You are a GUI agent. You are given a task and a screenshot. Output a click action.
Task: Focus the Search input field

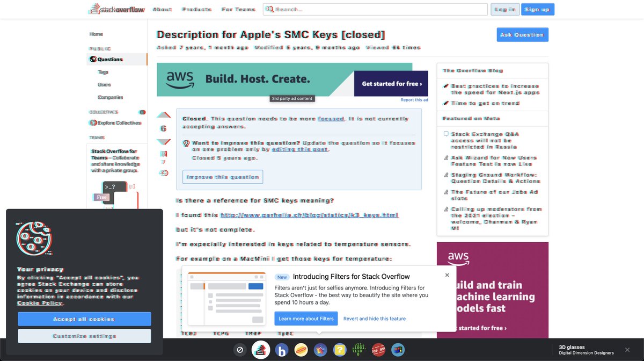pos(375,9)
